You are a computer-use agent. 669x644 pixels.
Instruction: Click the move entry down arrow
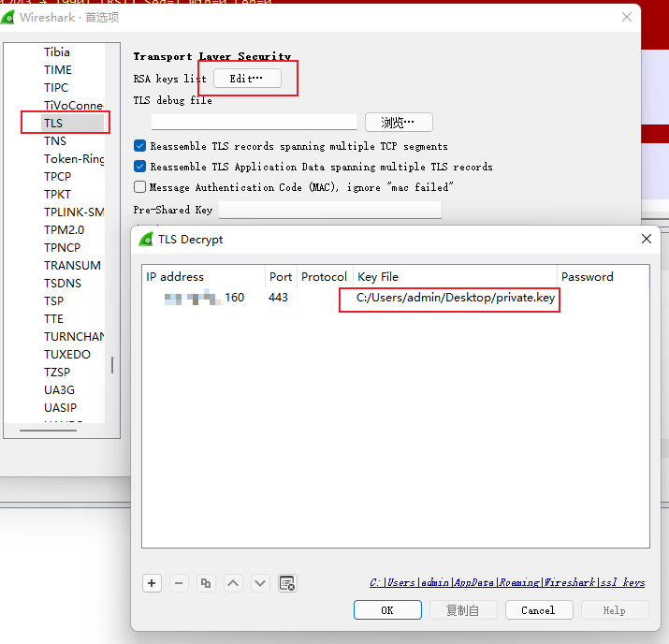tap(260, 583)
